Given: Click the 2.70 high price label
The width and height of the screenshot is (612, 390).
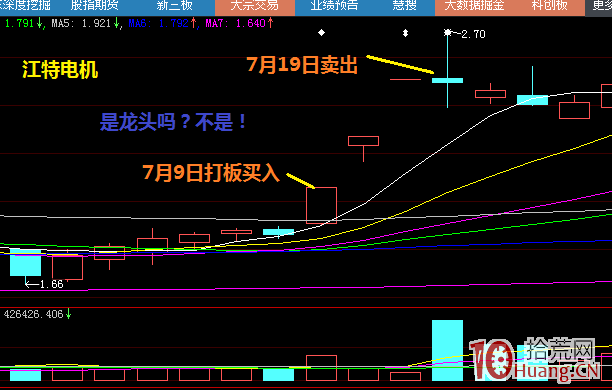Looking at the screenshot, I should click(x=473, y=34).
